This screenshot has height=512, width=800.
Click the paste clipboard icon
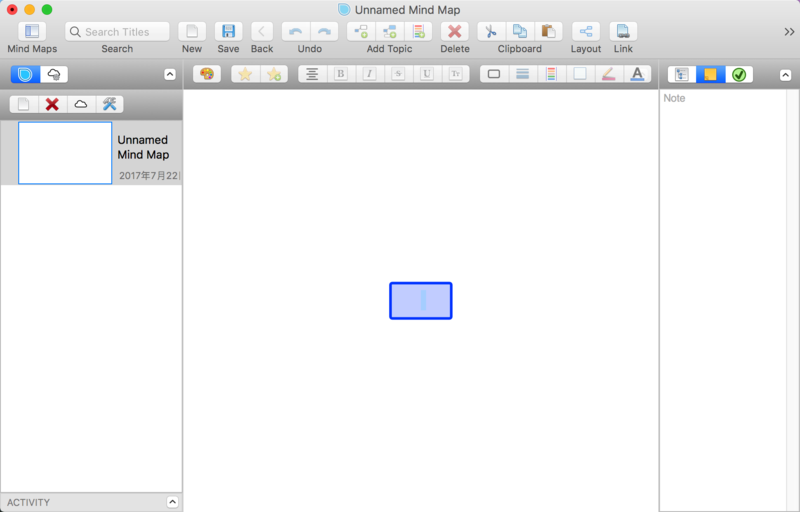[x=548, y=32]
